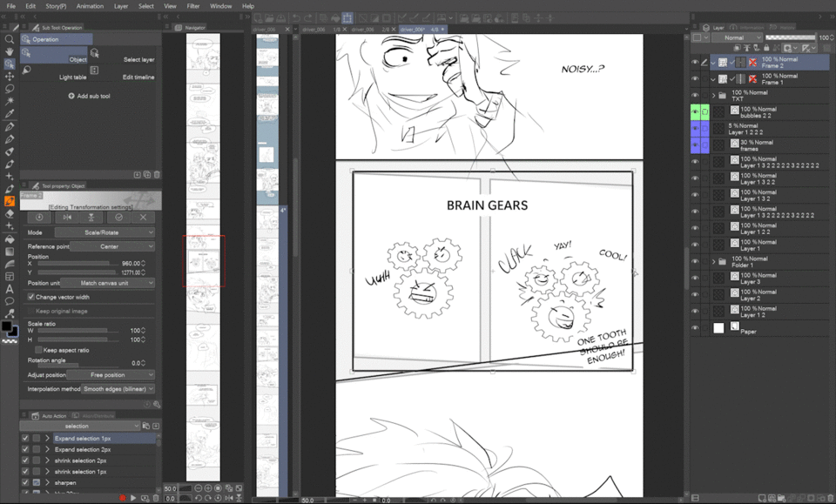This screenshot has width=836, height=504.
Task: Select the Fill bucket tool
Action: (x=9, y=239)
